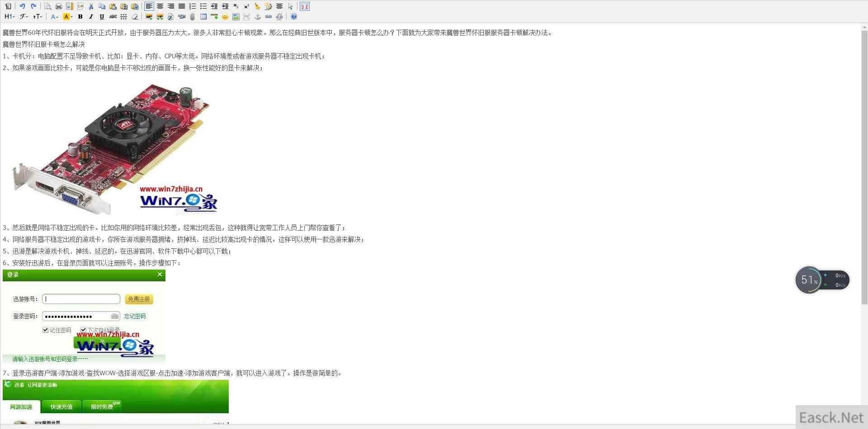Toggle italic formatting
This screenshot has width=868, height=429.
click(x=91, y=17)
